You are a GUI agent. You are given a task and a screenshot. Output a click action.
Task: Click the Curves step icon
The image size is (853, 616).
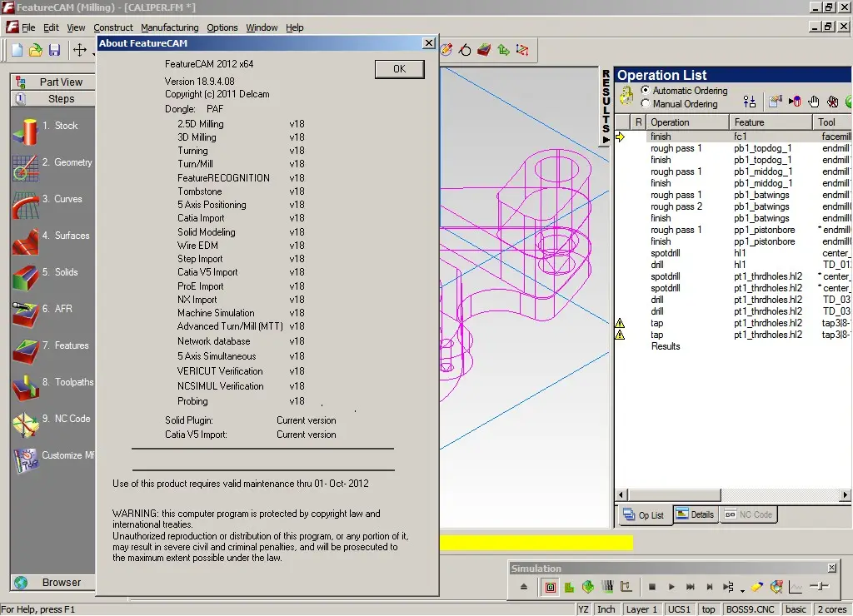pyautogui.click(x=25, y=206)
